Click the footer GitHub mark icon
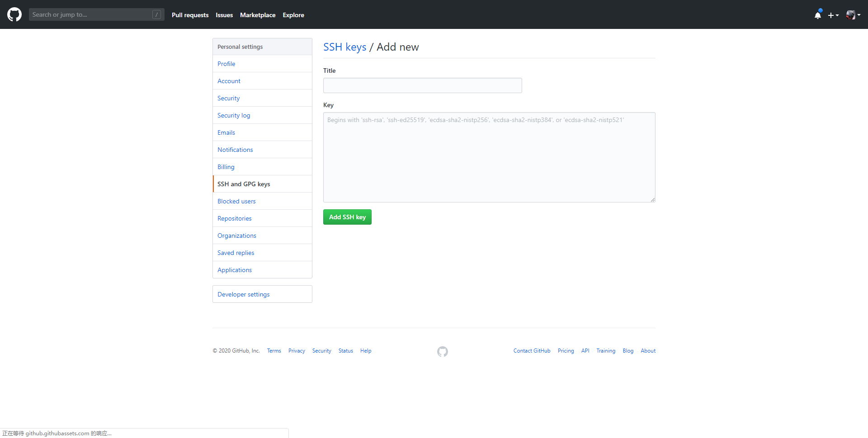 443,351
